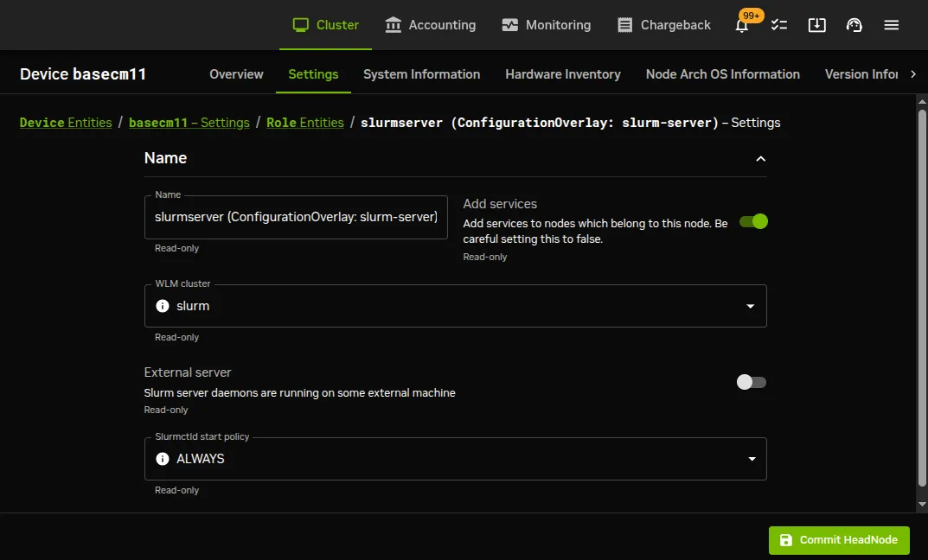928x560 pixels.
Task: Open the Slurmctld start policy dropdown
Action: coord(455,459)
